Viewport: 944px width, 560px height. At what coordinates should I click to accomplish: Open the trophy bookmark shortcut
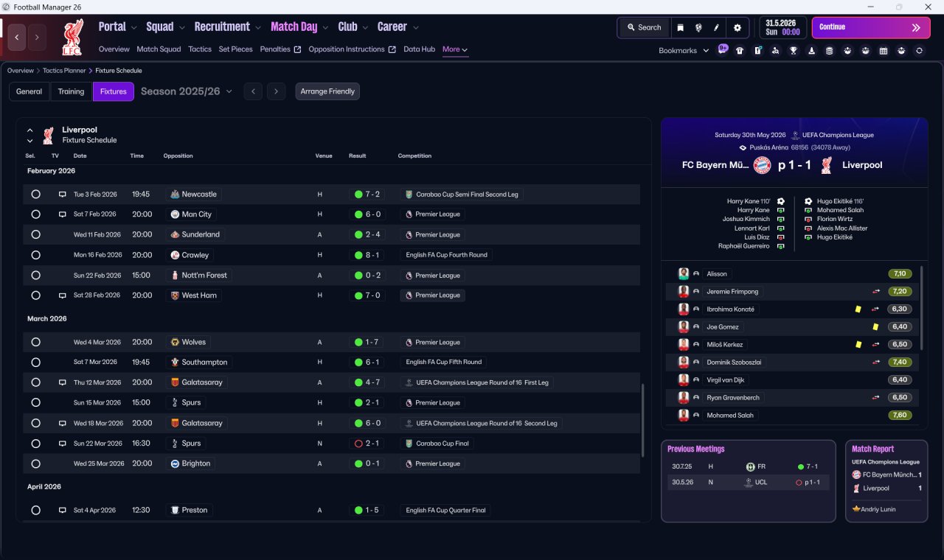(x=794, y=51)
